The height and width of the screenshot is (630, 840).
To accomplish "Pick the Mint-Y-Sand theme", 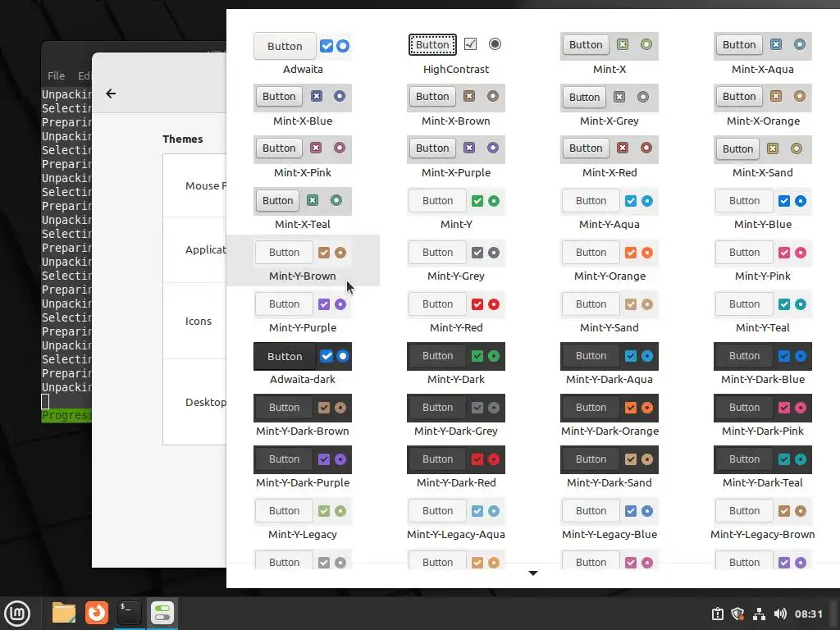I will [609, 313].
